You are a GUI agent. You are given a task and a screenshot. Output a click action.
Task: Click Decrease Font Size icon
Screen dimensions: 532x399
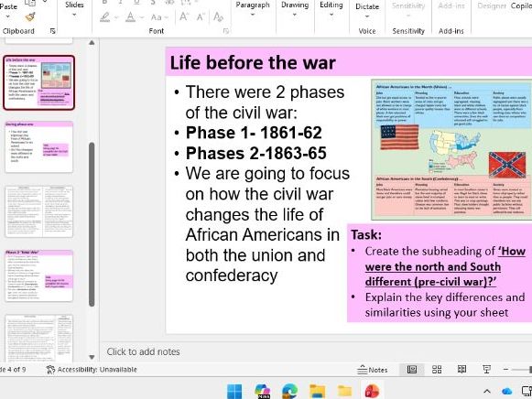pos(201,16)
